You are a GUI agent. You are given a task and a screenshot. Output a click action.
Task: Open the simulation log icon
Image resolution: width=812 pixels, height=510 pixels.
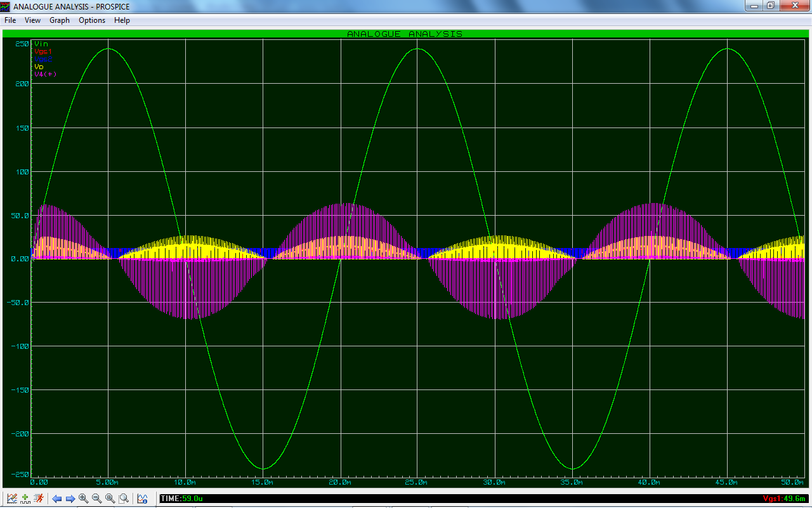coord(143,499)
